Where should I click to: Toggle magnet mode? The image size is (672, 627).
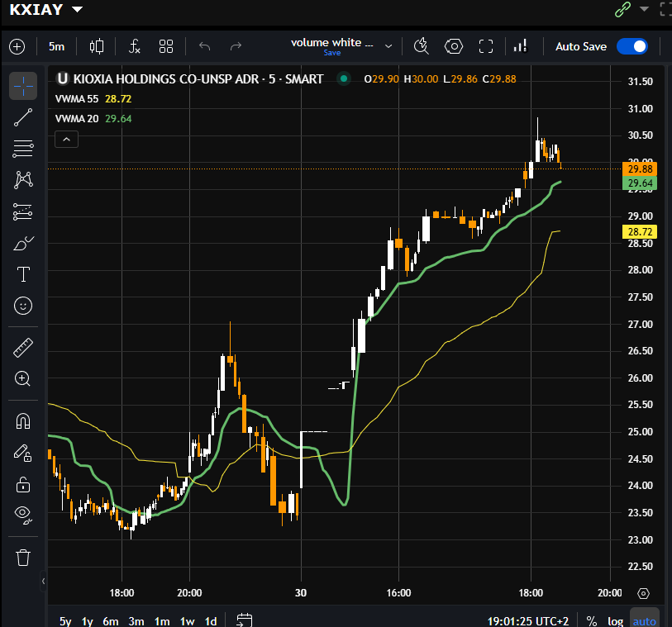[x=23, y=421]
